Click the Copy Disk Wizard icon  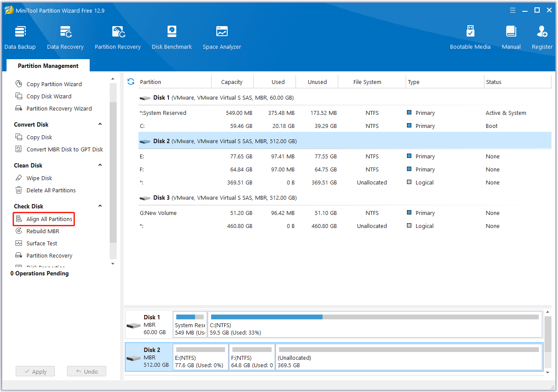pyautogui.click(x=19, y=96)
